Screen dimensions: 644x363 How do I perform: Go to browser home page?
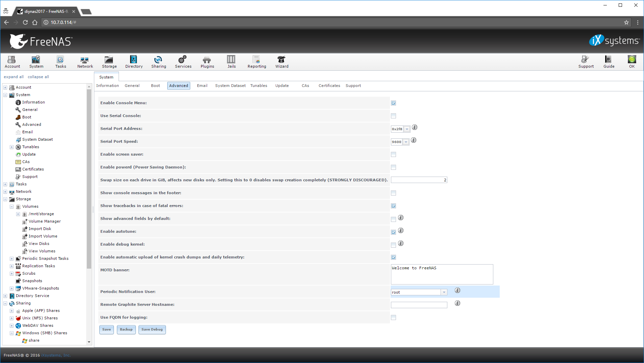point(35,22)
